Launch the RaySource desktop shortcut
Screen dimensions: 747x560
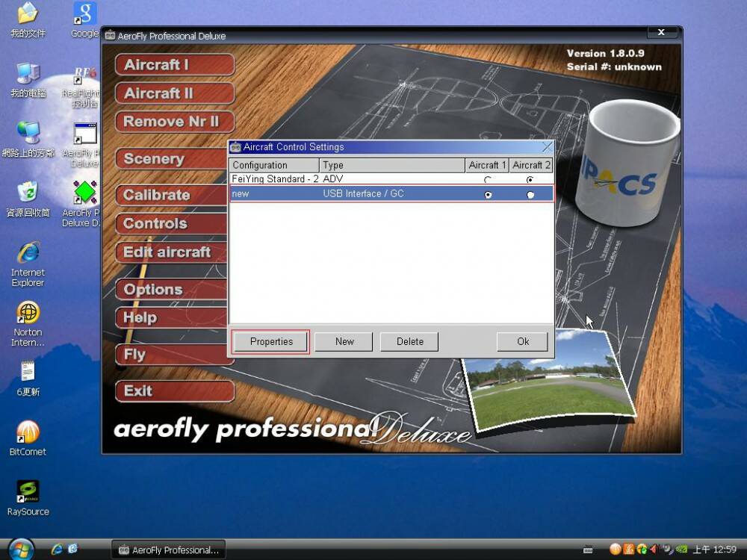click(28, 498)
